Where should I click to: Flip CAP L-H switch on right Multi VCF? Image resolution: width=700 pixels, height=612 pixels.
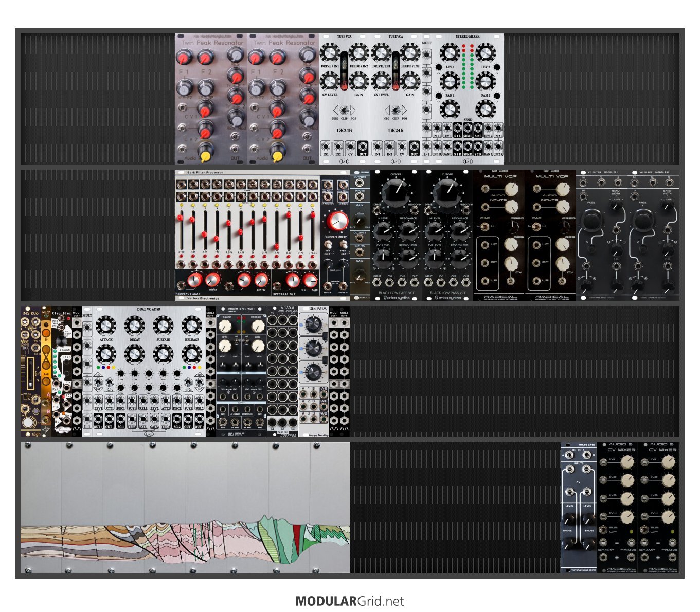535,227
